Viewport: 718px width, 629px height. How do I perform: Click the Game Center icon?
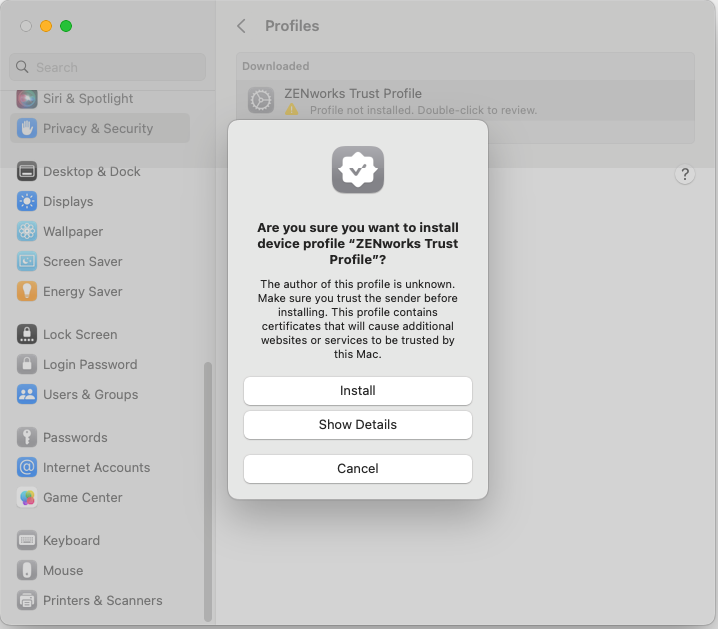(27, 498)
